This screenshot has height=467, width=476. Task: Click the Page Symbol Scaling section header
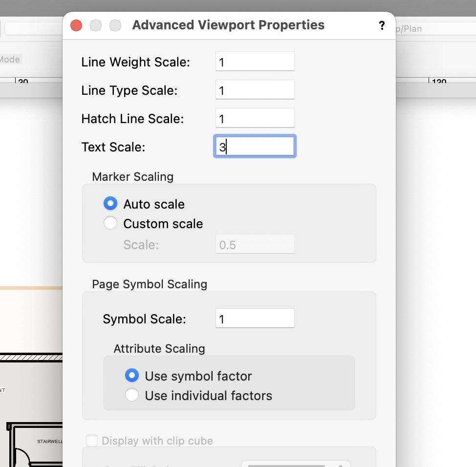(149, 284)
